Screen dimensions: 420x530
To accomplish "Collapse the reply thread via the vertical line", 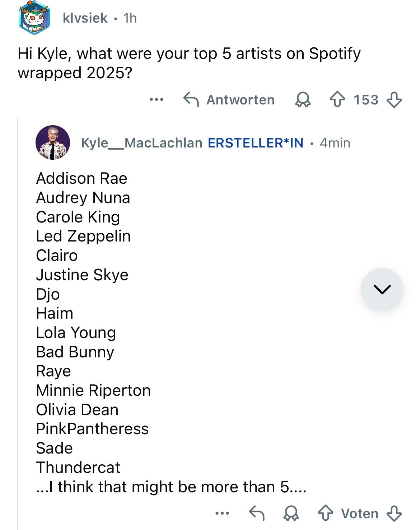I will 18,323.
